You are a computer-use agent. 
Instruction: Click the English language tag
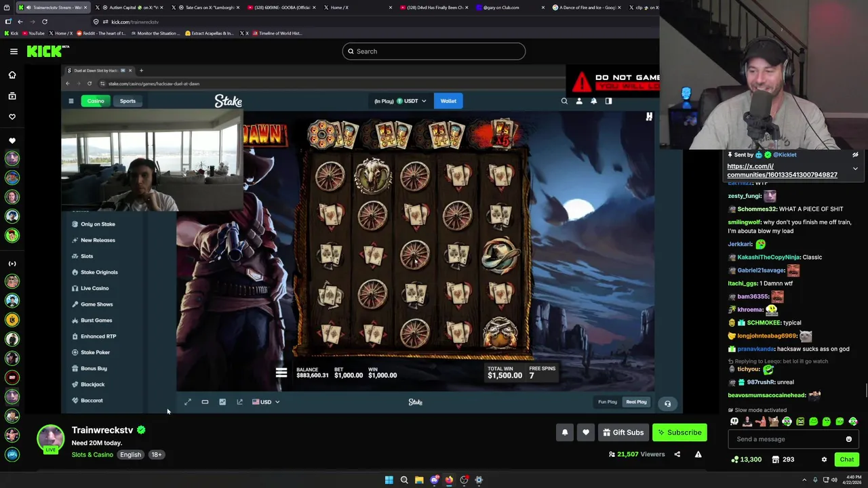[x=130, y=455]
